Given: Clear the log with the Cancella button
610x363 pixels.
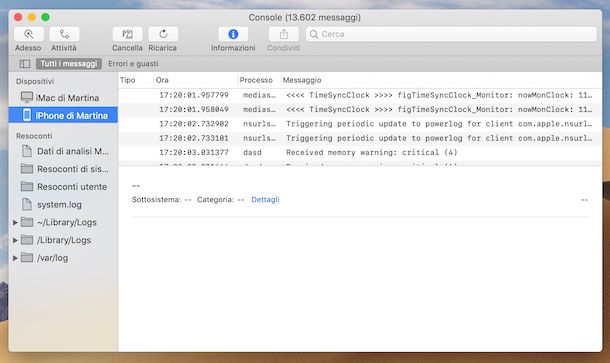Looking at the screenshot, I should point(127,34).
